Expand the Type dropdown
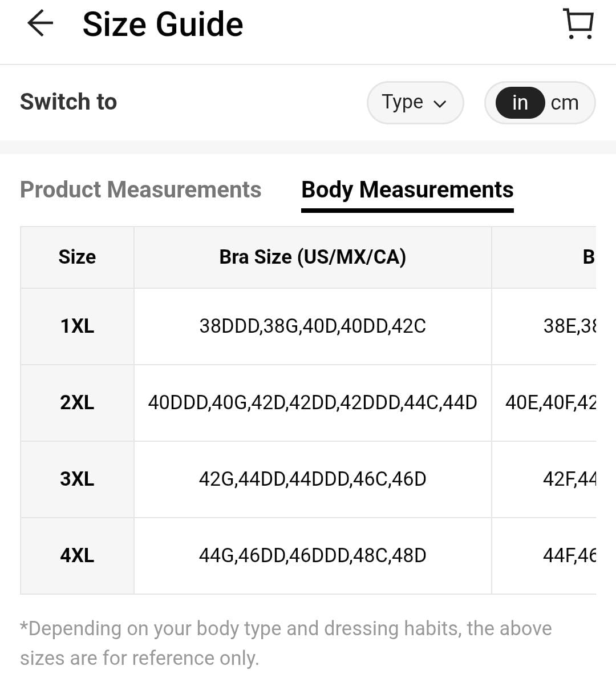Image resolution: width=616 pixels, height=690 pixels. [x=415, y=103]
